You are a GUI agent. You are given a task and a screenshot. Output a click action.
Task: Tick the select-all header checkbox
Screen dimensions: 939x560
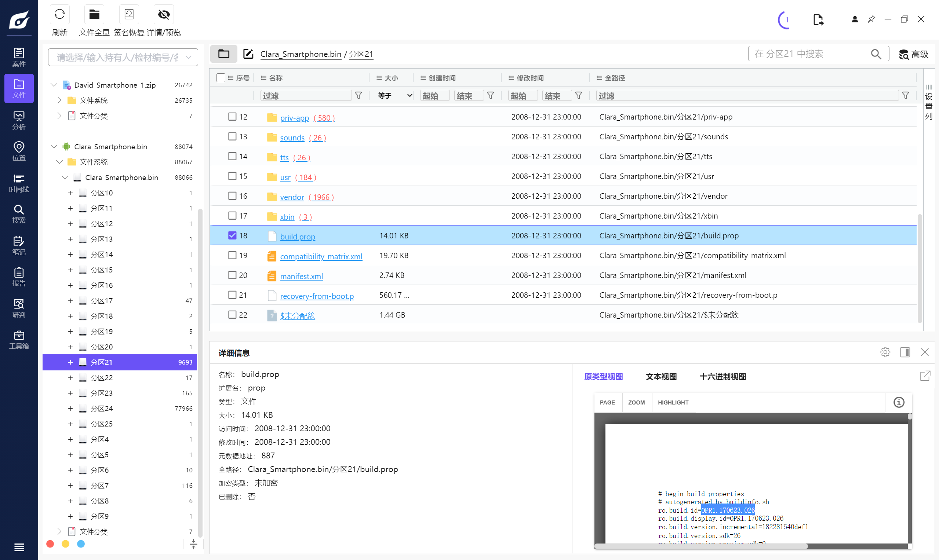click(x=221, y=78)
